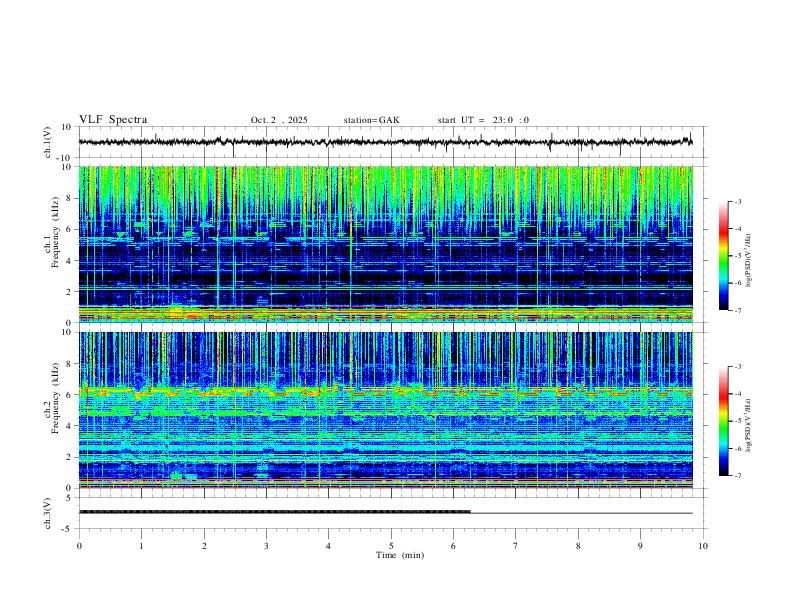Click the ch.2 "Frequency (kHz)" axis label
Screen dimensions: 792x612
coord(55,398)
